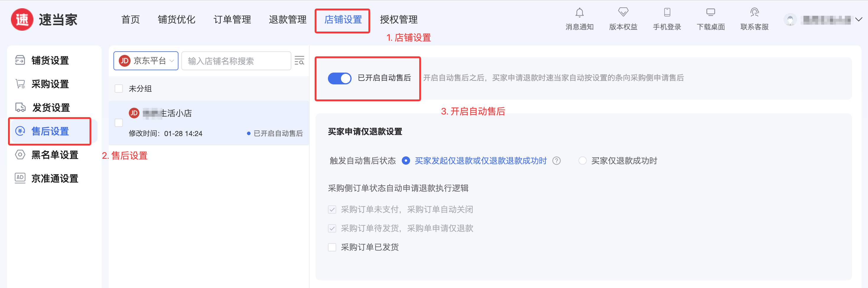
Task: Open the 订单管理 menu
Action: click(232, 19)
